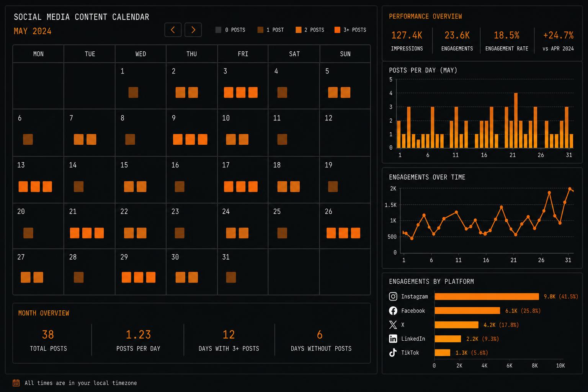Click the 12 days with 3+ posts value
This screenshot has height=392, width=588.
click(229, 335)
